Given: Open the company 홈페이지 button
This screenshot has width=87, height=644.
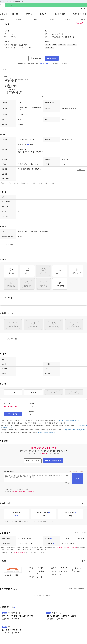Looking at the screenshot, I should (78, 568).
